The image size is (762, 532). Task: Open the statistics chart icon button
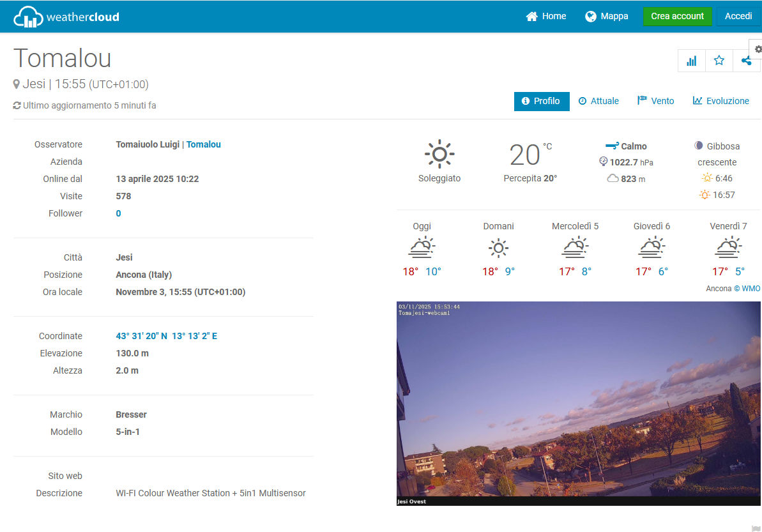[691, 61]
